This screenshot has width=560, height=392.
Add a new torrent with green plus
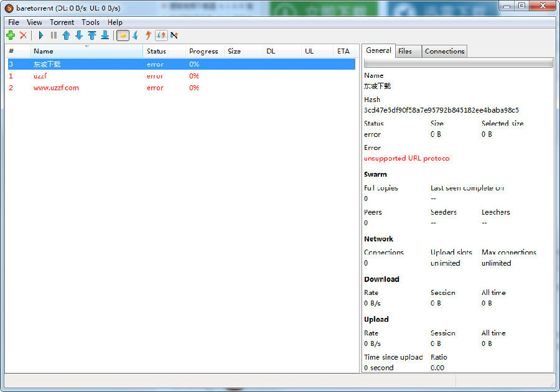11,35
